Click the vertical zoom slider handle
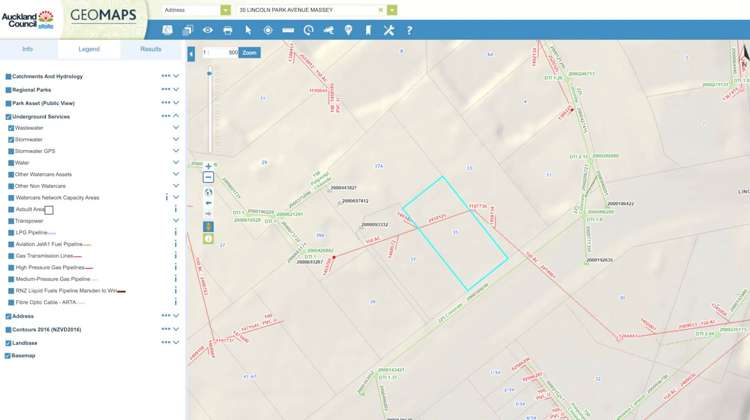750x420 pixels. (209, 73)
